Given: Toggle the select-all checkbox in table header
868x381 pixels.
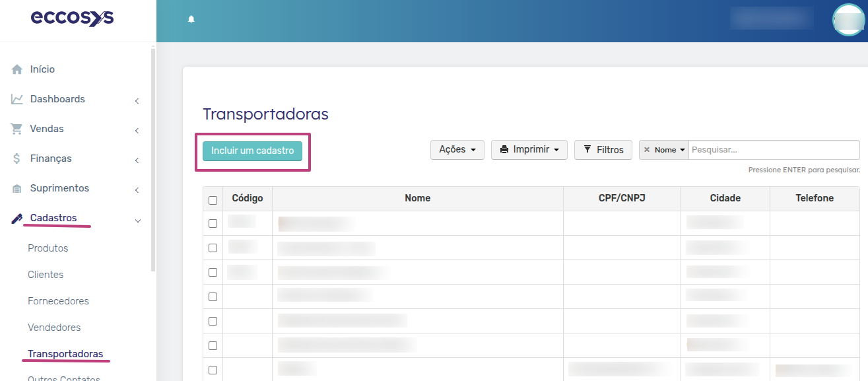Looking at the screenshot, I should tap(213, 199).
